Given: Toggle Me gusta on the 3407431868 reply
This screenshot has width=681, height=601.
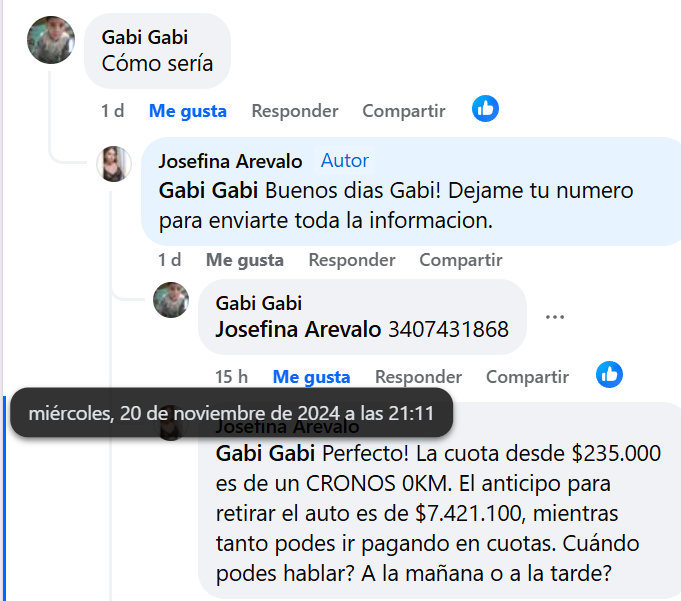Looking at the screenshot, I should pyautogui.click(x=311, y=377).
